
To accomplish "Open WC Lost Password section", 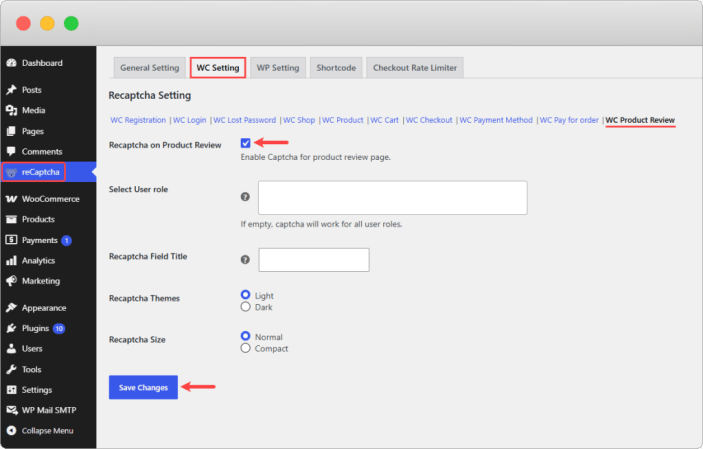I will [245, 120].
